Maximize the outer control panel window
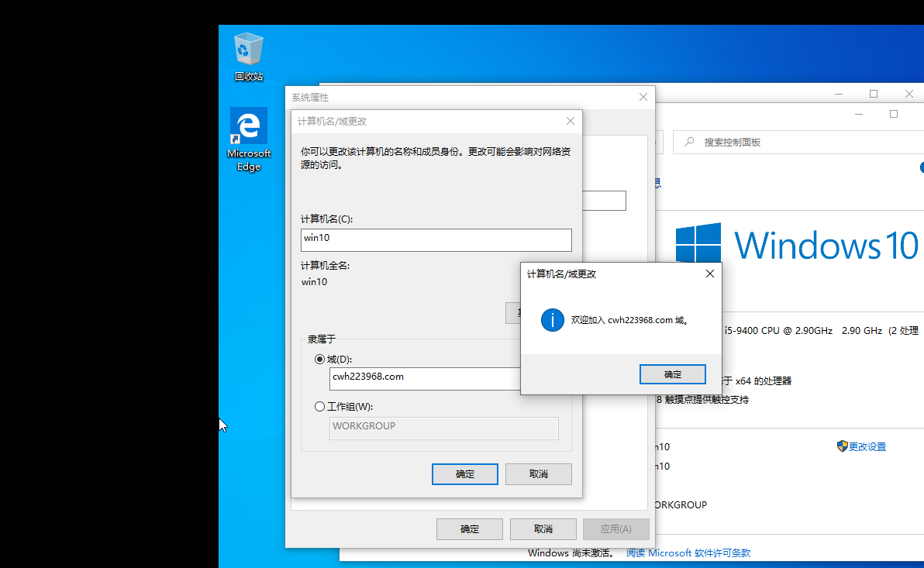Viewport: 924px width, 568px height. [x=874, y=94]
